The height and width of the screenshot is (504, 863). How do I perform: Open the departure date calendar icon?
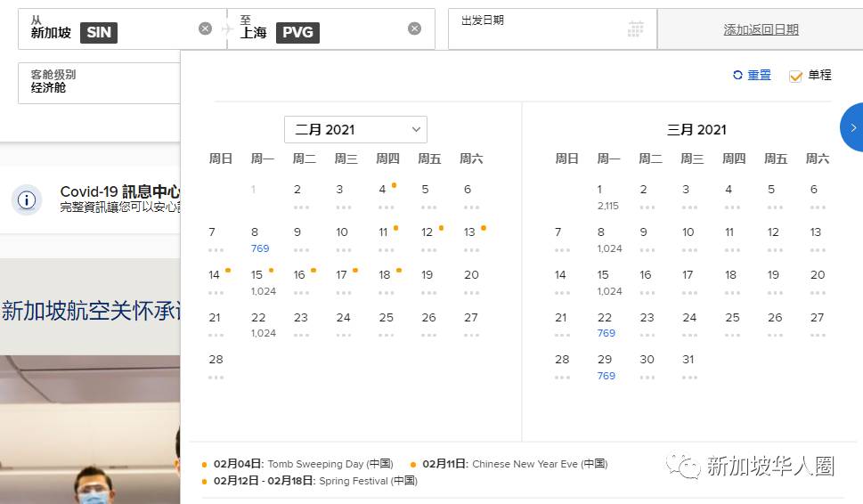click(635, 28)
